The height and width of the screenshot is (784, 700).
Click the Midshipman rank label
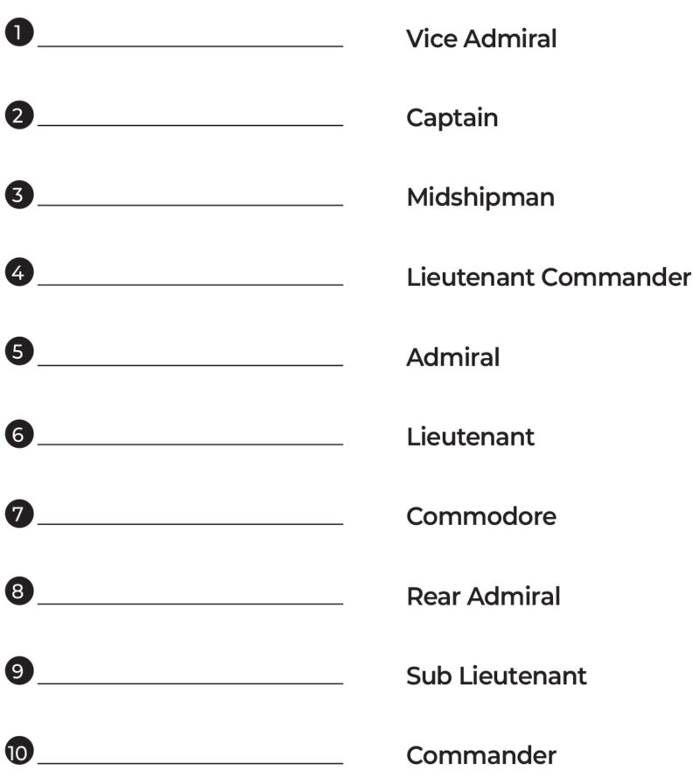(x=480, y=198)
